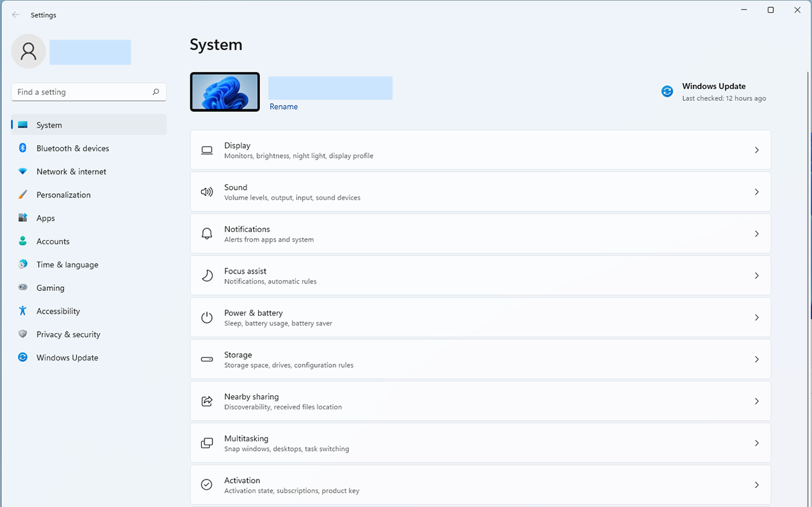Click the Multitasking windows icon
This screenshot has height=507, width=812.
point(207,443)
